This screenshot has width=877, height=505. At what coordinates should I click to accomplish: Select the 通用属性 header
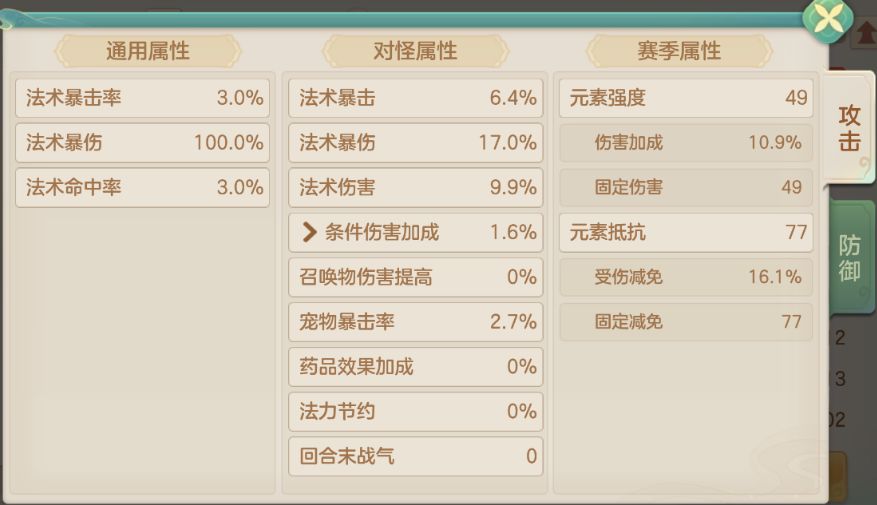[147, 51]
